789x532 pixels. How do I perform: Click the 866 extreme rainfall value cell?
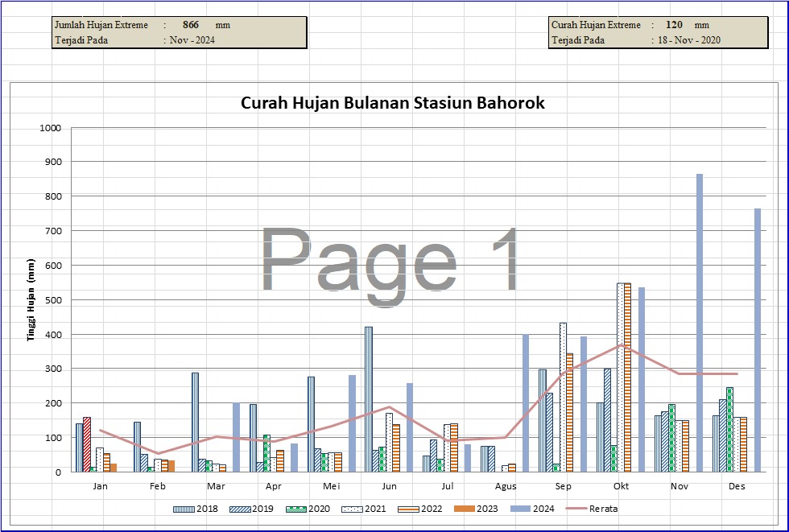pyautogui.click(x=191, y=25)
